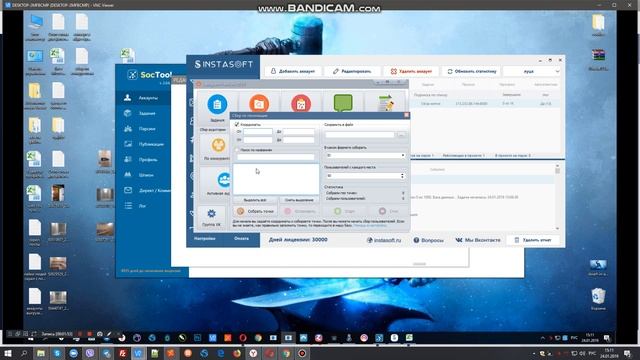Image resolution: width=640 pixels, height=360 pixels.
Task: Click the file browse '...' button
Action: [x=402, y=135]
